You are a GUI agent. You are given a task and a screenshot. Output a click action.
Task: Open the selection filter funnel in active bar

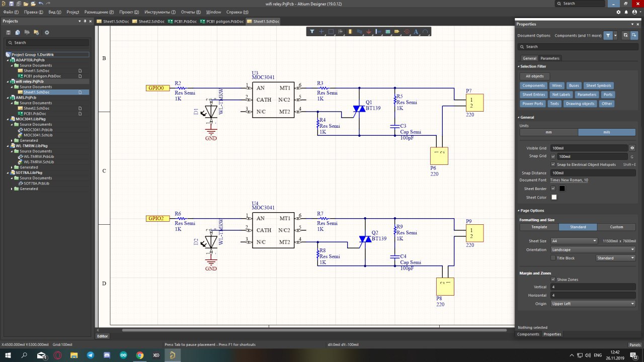(312, 32)
